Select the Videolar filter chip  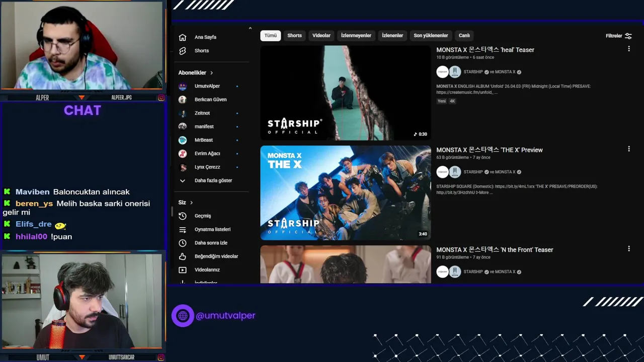(321, 36)
